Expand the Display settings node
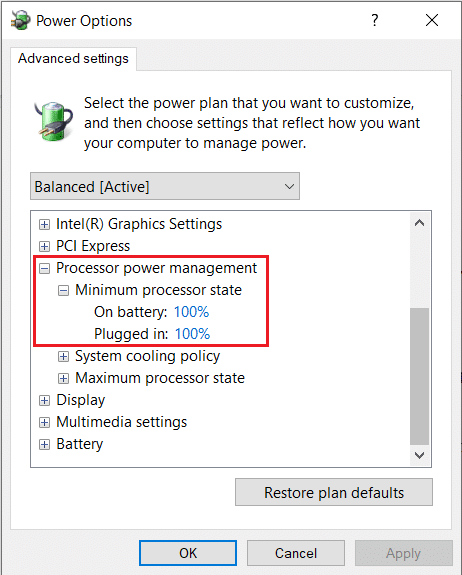 tap(44, 400)
